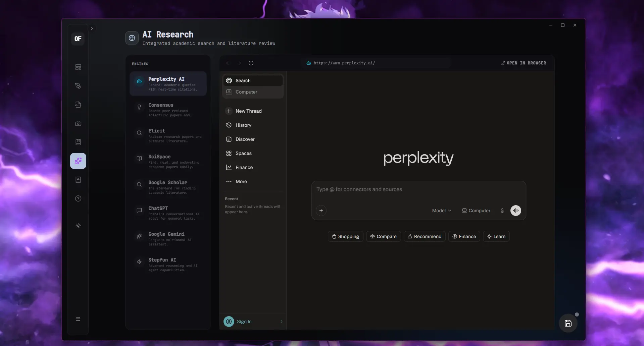
Task: Open the file import icon in sidebar
Action: tap(78, 105)
